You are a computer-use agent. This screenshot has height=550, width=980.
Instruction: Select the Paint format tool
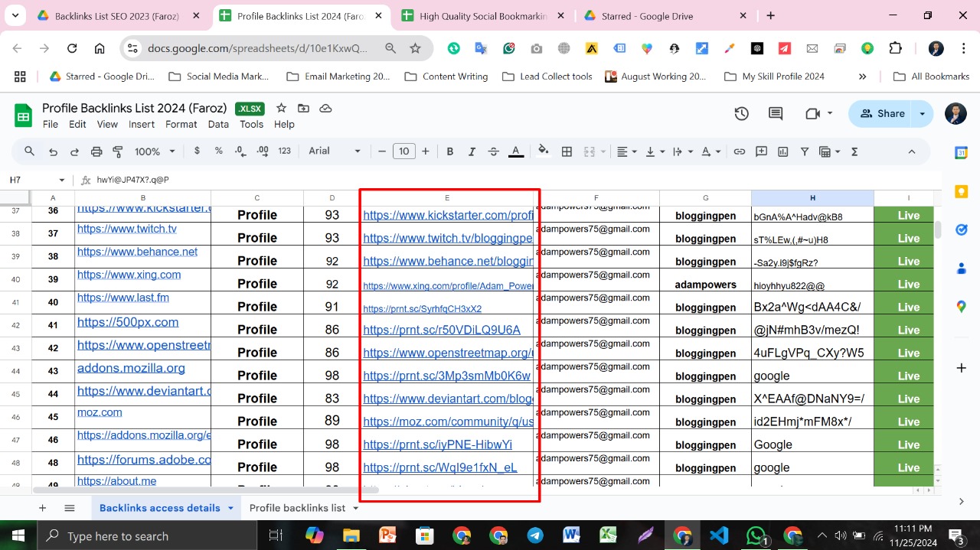click(x=118, y=151)
